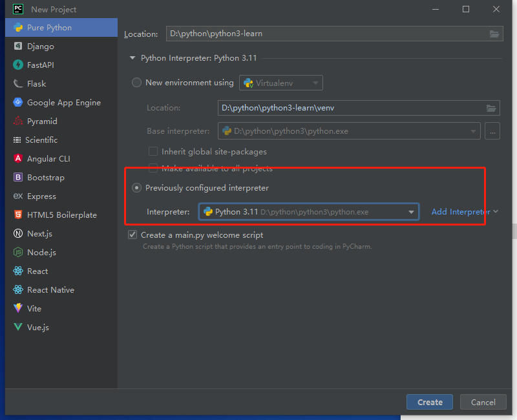Select the Google App Engine icon

point(17,103)
